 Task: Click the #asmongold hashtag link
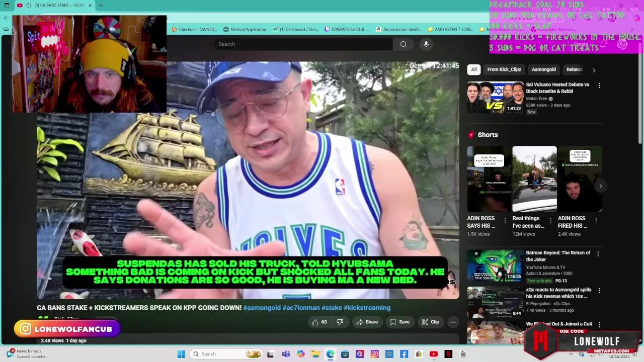(262, 308)
